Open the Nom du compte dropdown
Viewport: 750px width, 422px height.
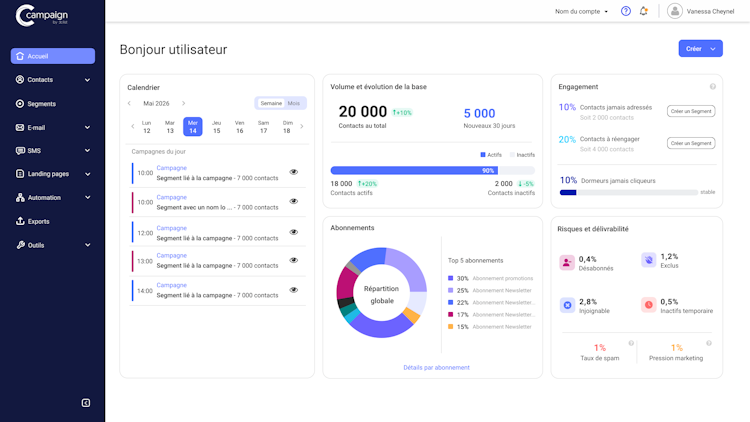tap(581, 11)
